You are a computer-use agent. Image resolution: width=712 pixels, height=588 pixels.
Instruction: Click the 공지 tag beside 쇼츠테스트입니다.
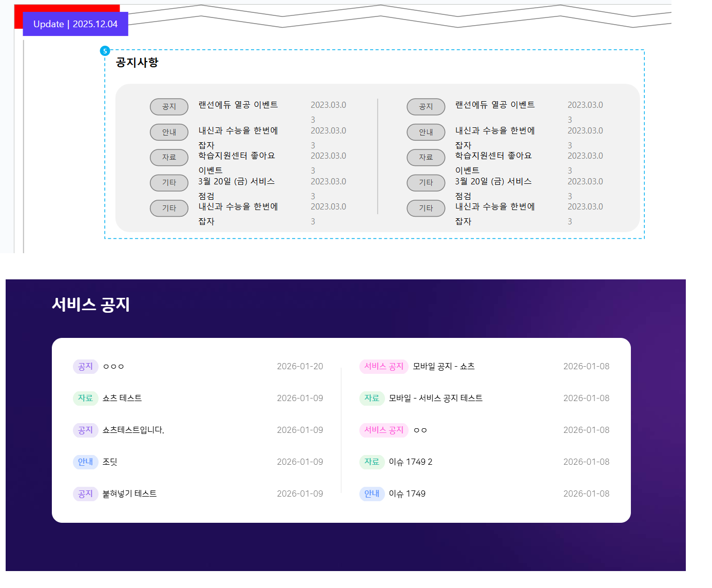(x=85, y=430)
